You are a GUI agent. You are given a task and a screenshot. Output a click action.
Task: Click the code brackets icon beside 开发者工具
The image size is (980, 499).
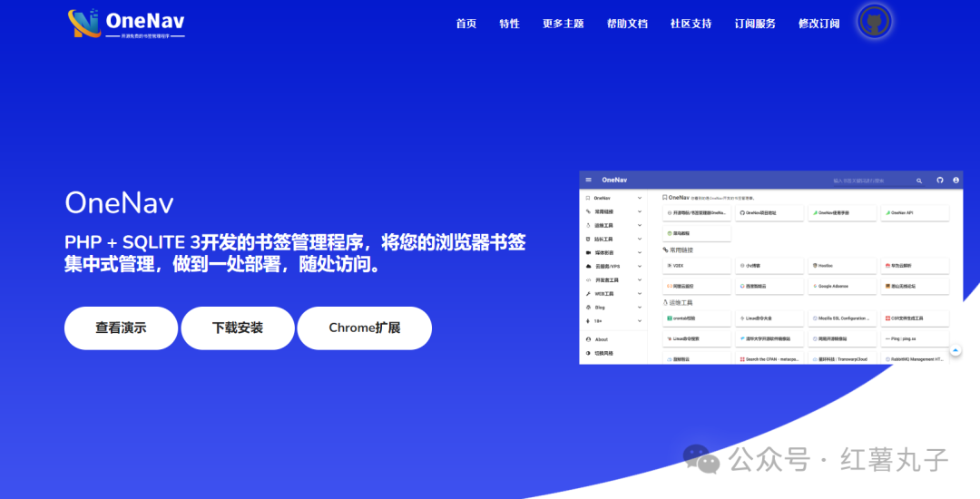click(x=587, y=280)
